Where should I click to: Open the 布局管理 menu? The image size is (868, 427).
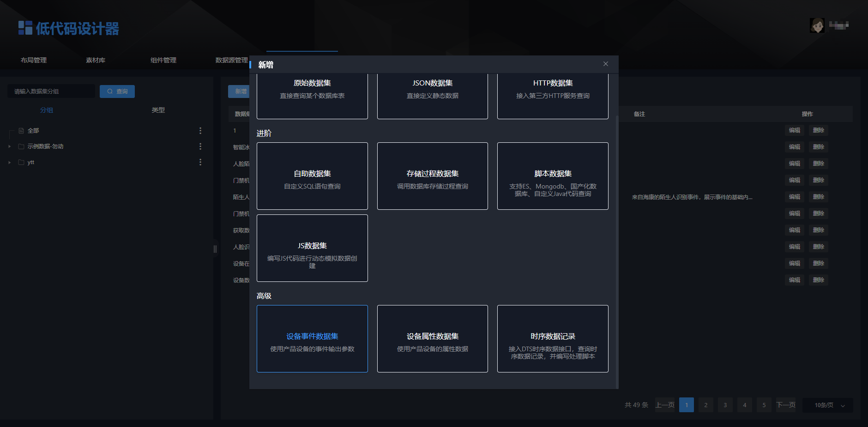click(34, 60)
